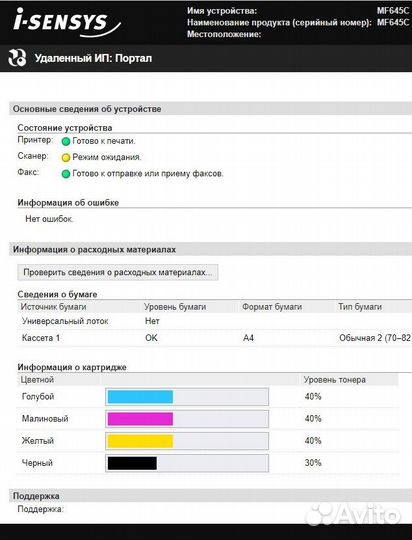
Task: Click the magenta toner level bar
Action: [x=187, y=419]
